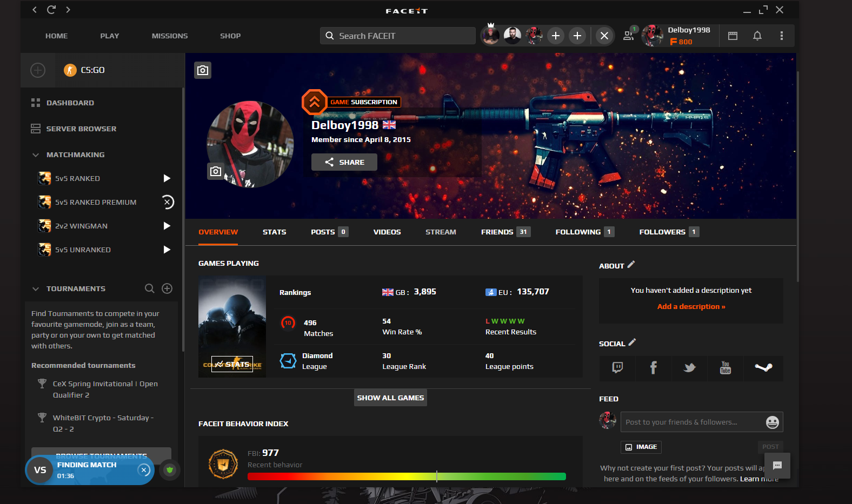Select the CS:GO game

84,70
